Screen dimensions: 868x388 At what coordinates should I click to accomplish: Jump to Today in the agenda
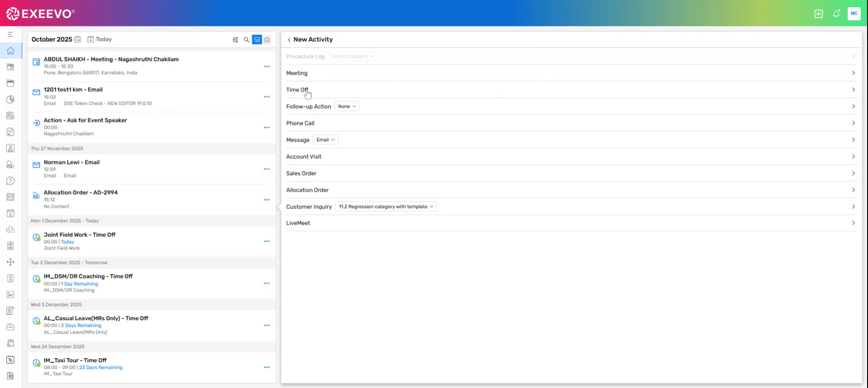[99, 39]
